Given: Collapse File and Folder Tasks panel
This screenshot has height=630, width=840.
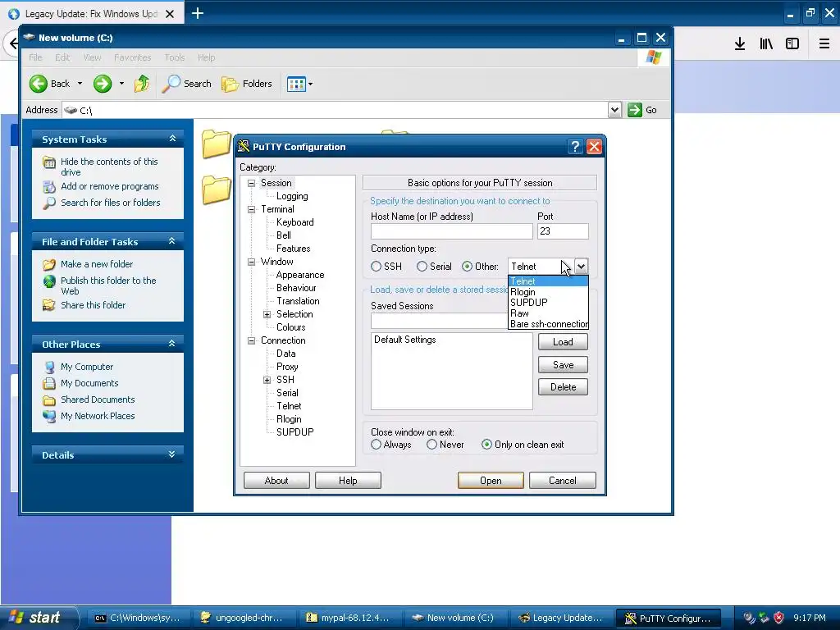Looking at the screenshot, I should [172, 241].
